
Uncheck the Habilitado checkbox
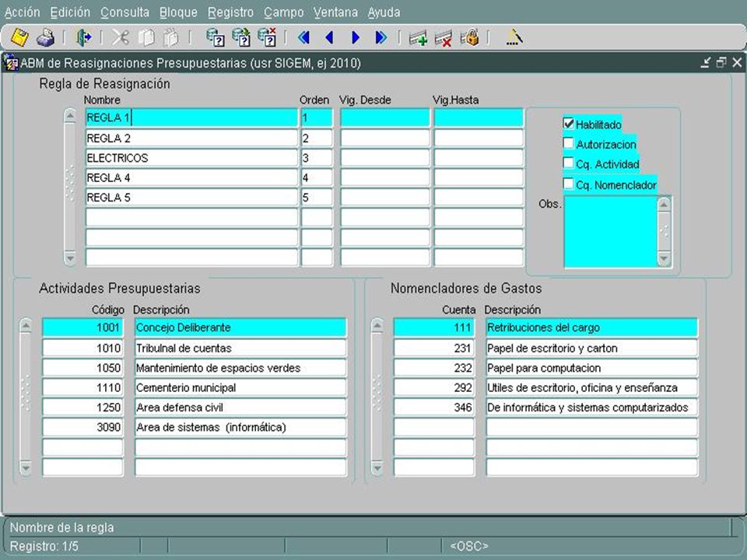568,124
